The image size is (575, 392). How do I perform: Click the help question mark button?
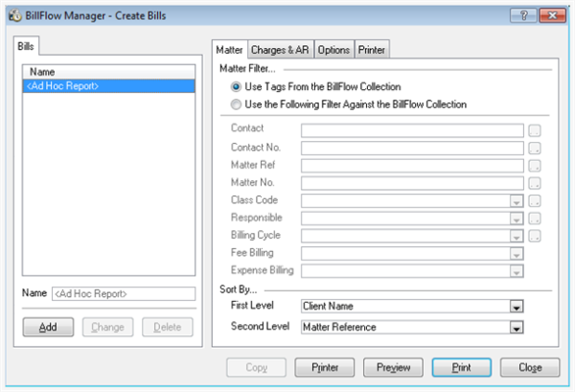523,15
